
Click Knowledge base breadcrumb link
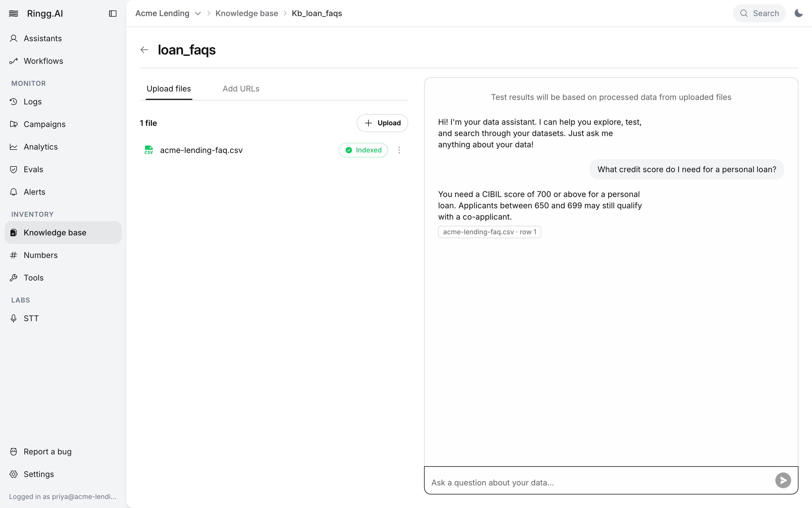point(247,14)
